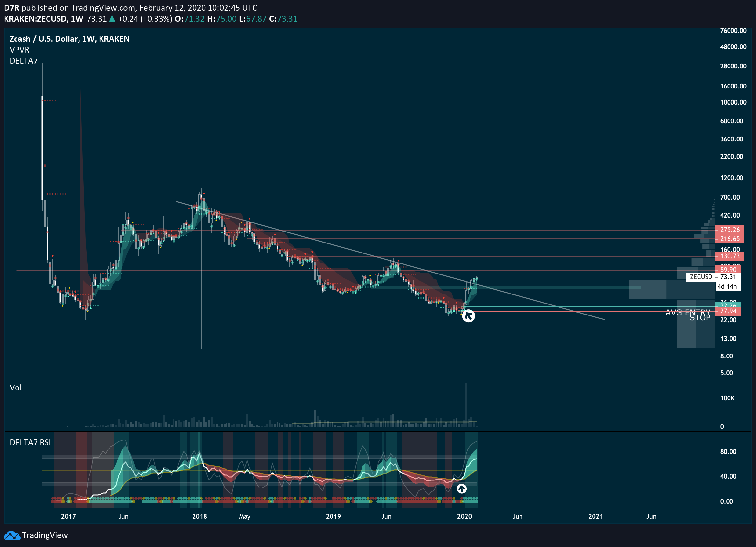The height and width of the screenshot is (547, 756).
Task: Click the KRAKEN:ZECUSD, 1W header text
Action: [44, 19]
